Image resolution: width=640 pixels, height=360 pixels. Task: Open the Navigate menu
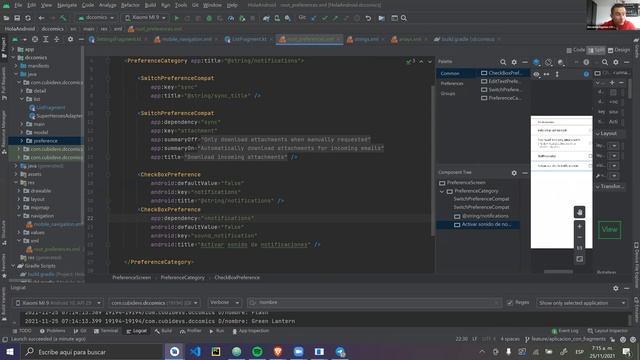tap(67, 5)
